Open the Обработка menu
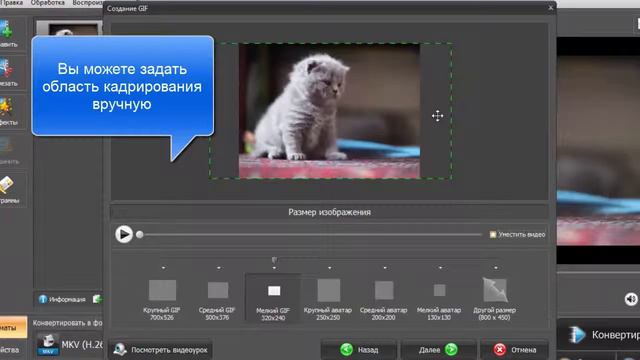Image resolution: width=640 pixels, height=360 pixels. pos(48,3)
